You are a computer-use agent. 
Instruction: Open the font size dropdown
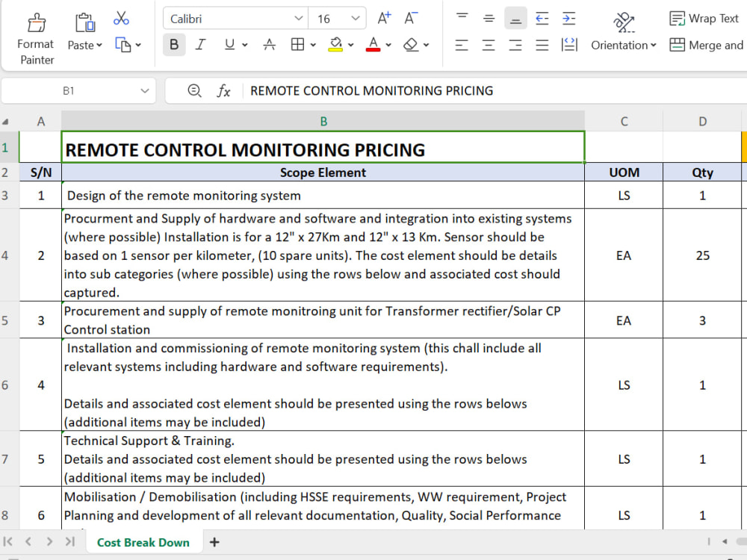pos(356,19)
